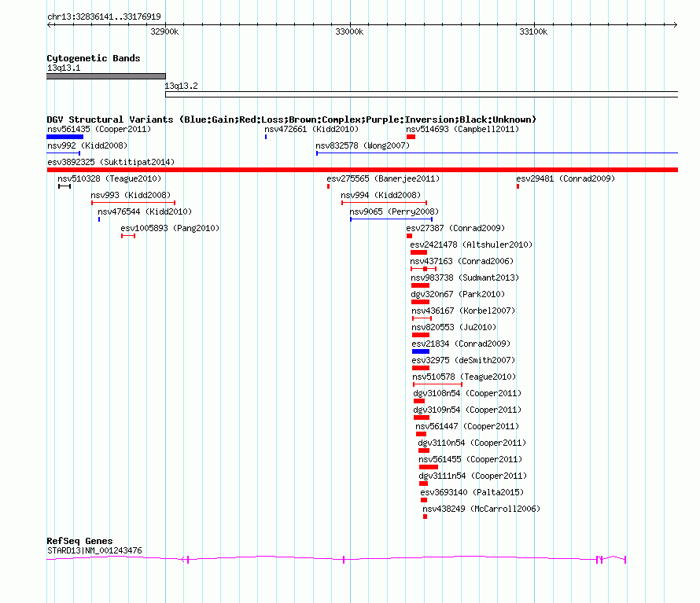
Task: Click nsv436167 (Korbel2007) label
Action: [x=463, y=311]
